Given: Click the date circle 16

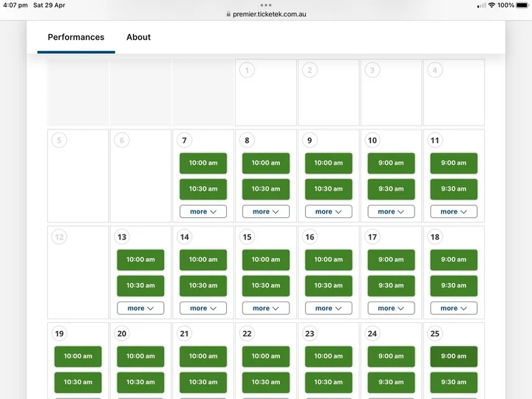Looking at the screenshot, I should click(x=310, y=237).
